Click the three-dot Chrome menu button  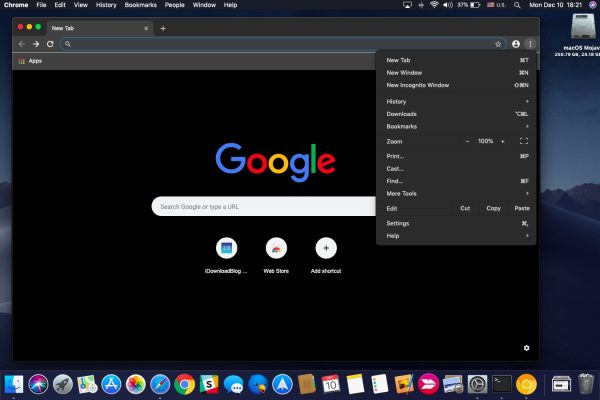(530, 44)
